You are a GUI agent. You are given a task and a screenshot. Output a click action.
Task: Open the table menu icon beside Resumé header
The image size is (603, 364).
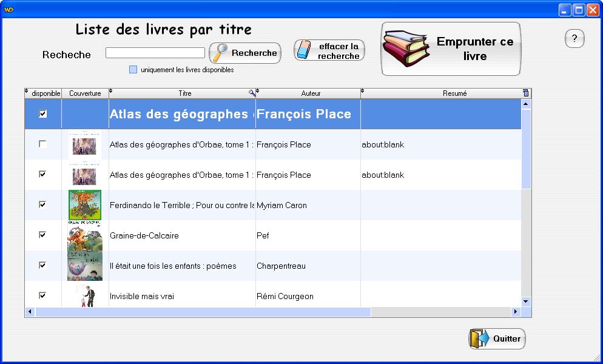pos(526,93)
